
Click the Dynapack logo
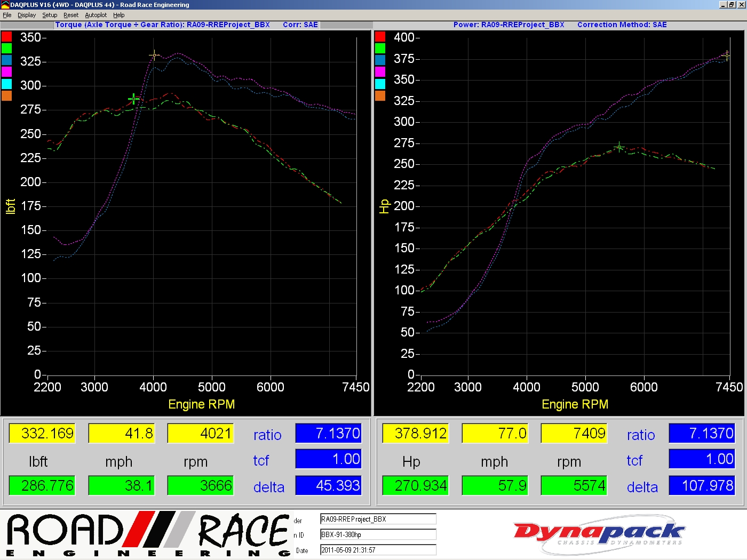[x=598, y=534]
